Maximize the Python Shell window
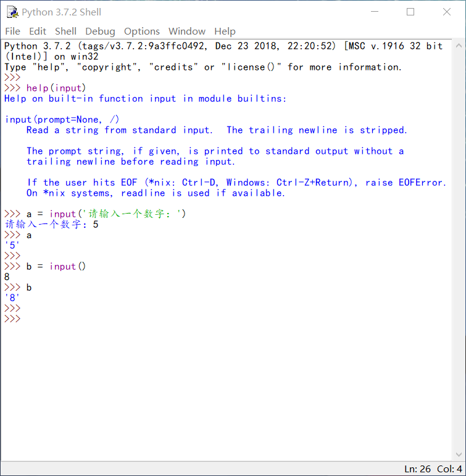 pos(410,12)
